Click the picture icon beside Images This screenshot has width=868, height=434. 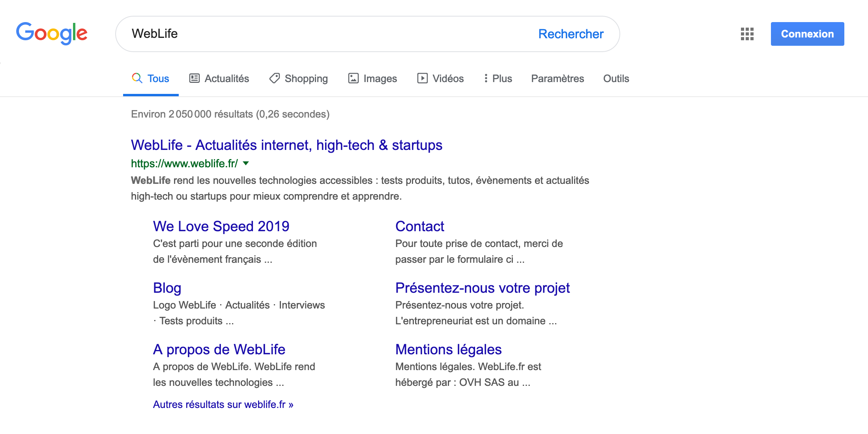354,78
